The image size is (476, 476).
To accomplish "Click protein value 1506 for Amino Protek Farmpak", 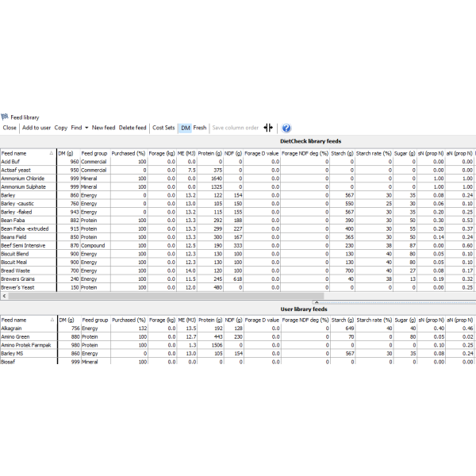I will tap(217, 345).
